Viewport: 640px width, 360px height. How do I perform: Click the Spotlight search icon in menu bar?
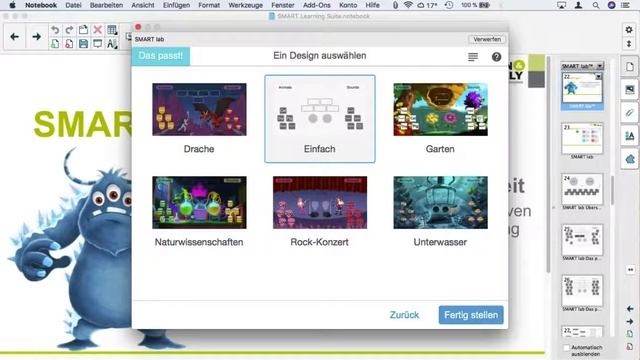pos(596,5)
